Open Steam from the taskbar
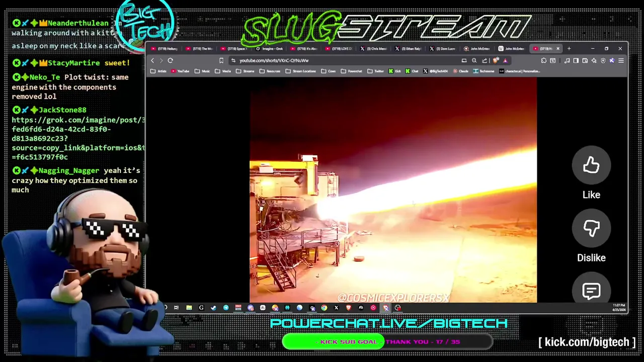This screenshot has height=362, width=644. (x=213, y=308)
